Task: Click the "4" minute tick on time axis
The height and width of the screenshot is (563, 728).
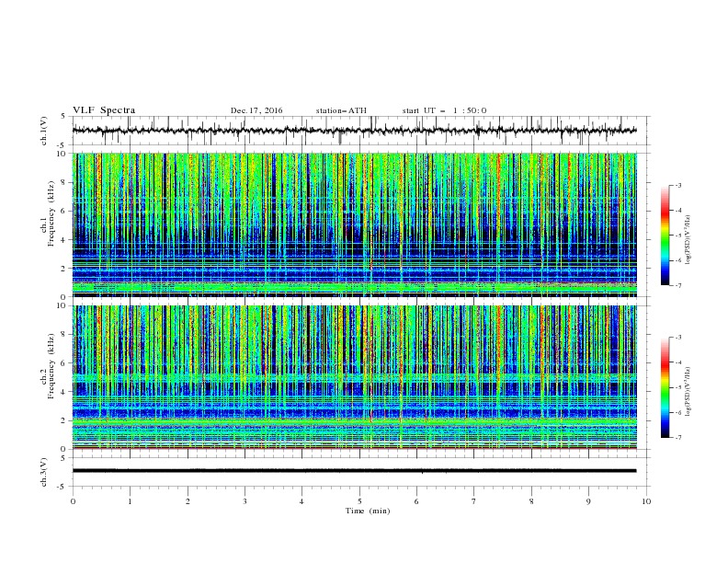Action: pos(301,501)
